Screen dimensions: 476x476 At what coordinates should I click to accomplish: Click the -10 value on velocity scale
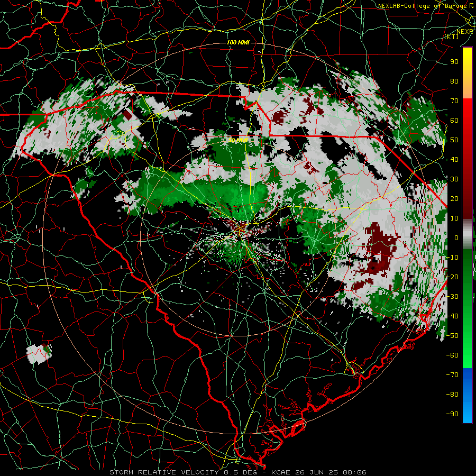tap(452, 258)
